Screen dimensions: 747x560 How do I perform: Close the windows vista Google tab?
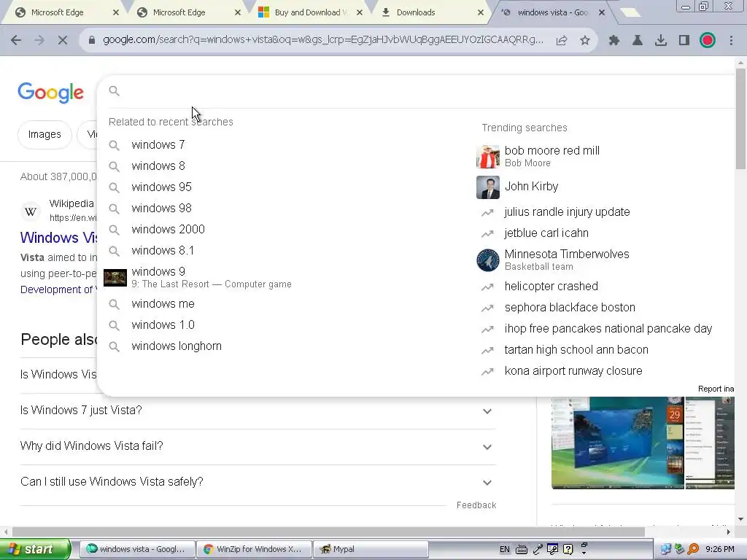[602, 13]
